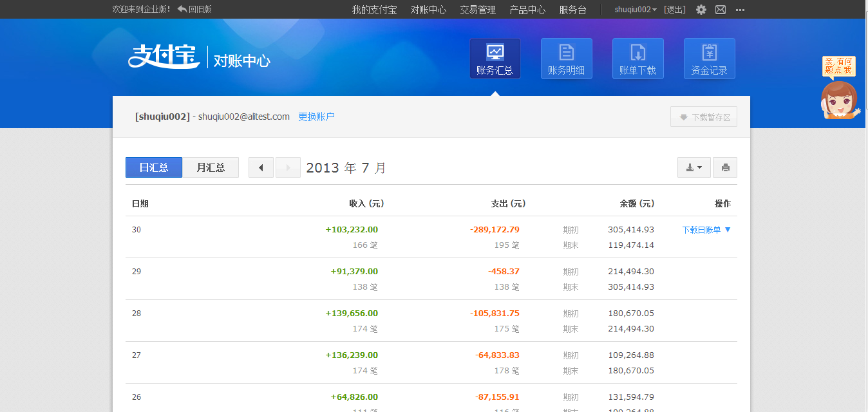Click the date cell 28
Viewport: 868px width, 412px height.
point(137,314)
